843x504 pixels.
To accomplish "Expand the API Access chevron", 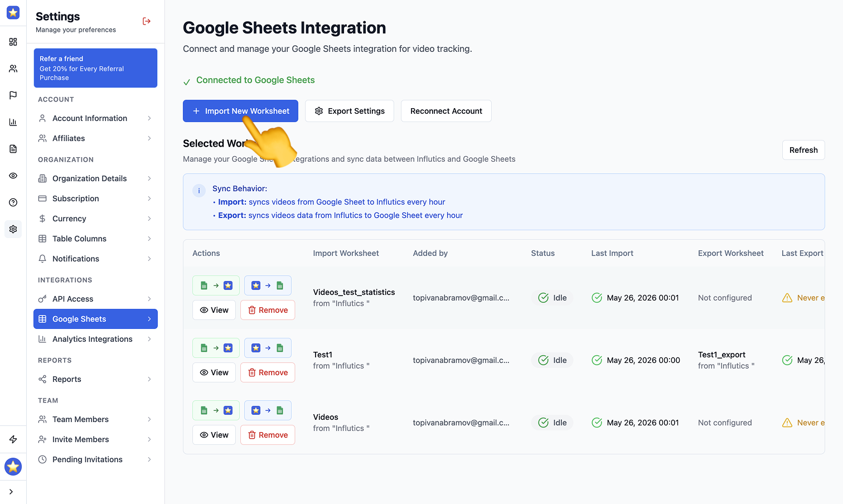I will 149,299.
